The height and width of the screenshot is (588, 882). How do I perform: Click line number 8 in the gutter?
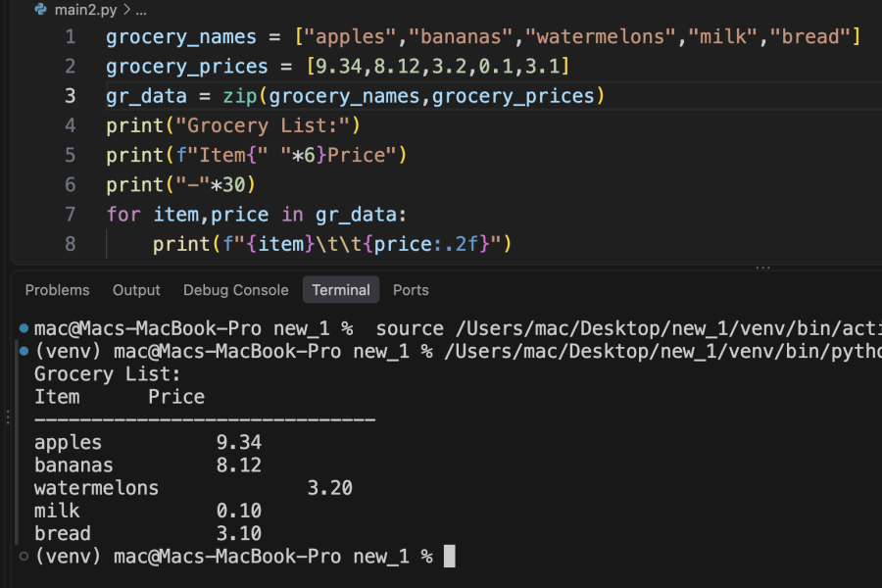pos(71,244)
